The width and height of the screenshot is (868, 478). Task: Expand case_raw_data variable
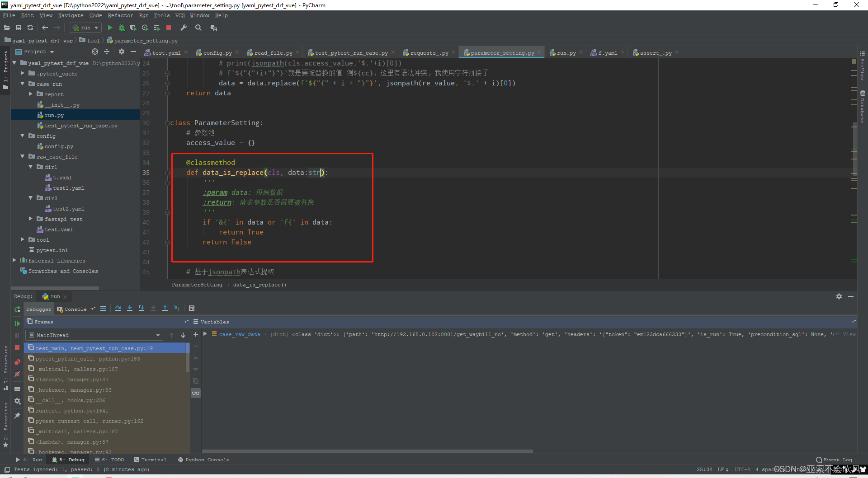point(205,334)
